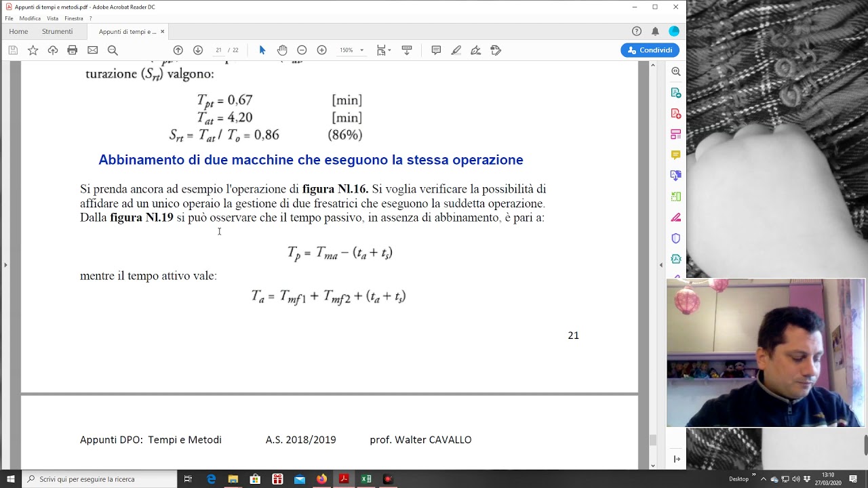Open the yellow Comment tool in sidebar
The height and width of the screenshot is (488, 868).
676,155
